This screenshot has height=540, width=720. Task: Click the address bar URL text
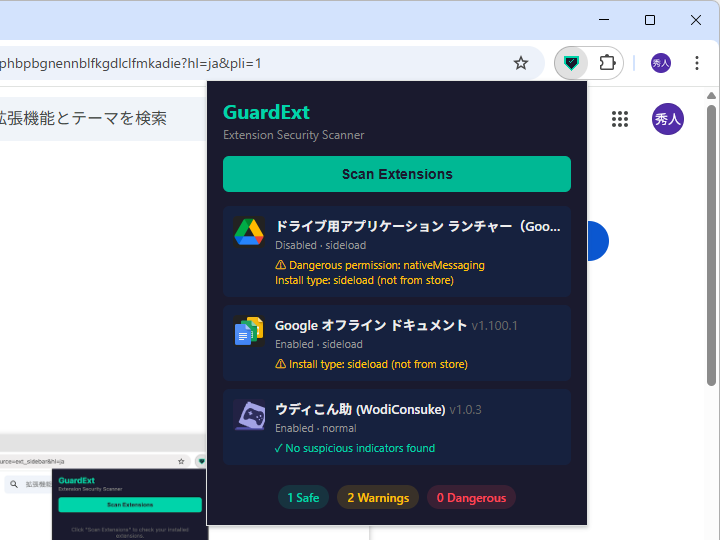(x=131, y=63)
